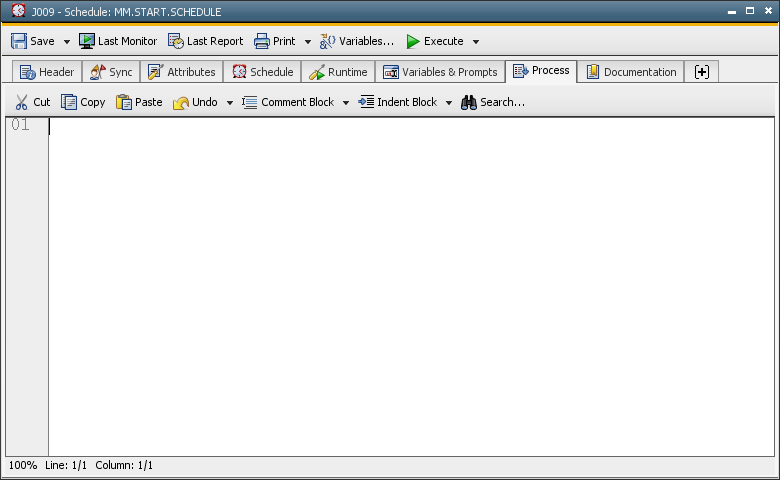Click the Cut scissors icon
780x480 pixels.
click(21, 102)
